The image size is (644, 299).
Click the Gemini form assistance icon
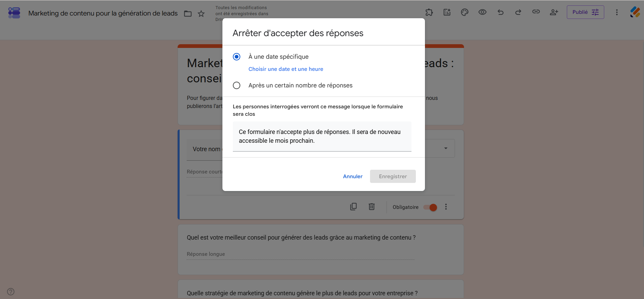447,12
